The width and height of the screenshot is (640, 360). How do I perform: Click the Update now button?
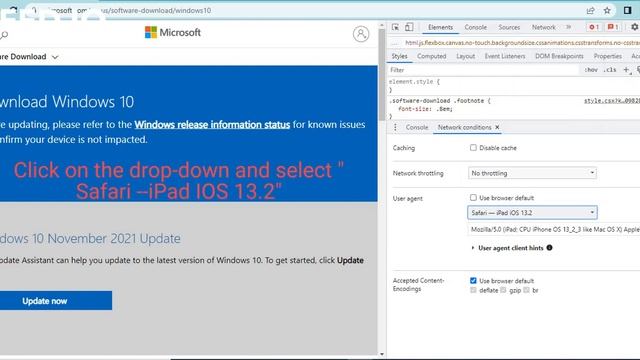tap(56, 301)
